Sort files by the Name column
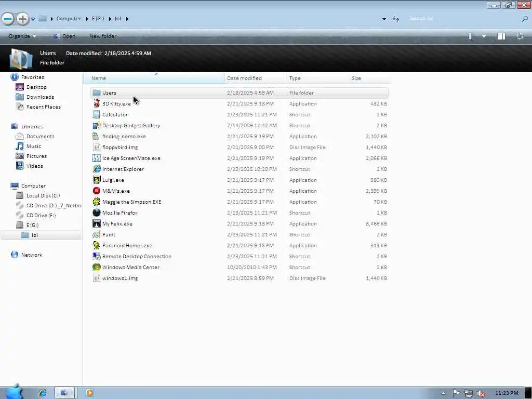 pos(154,78)
